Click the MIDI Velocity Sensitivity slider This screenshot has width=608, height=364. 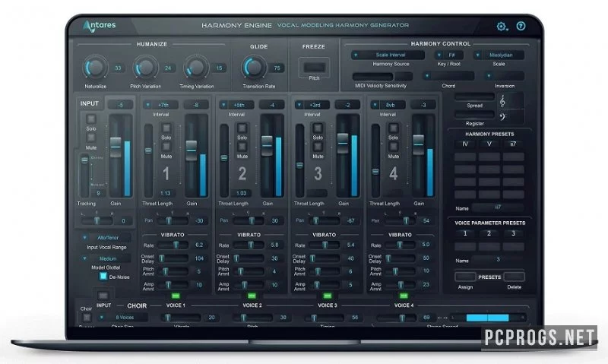click(382, 76)
